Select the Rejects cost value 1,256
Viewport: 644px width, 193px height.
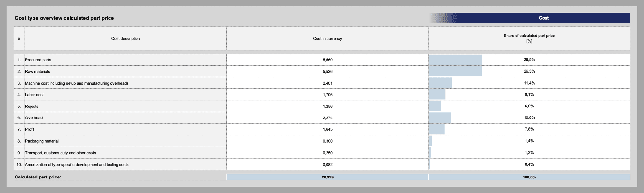point(327,107)
